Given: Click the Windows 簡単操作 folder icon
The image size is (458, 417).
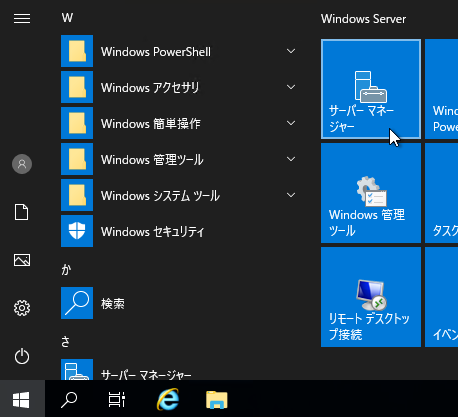Looking at the screenshot, I should click(x=77, y=123).
